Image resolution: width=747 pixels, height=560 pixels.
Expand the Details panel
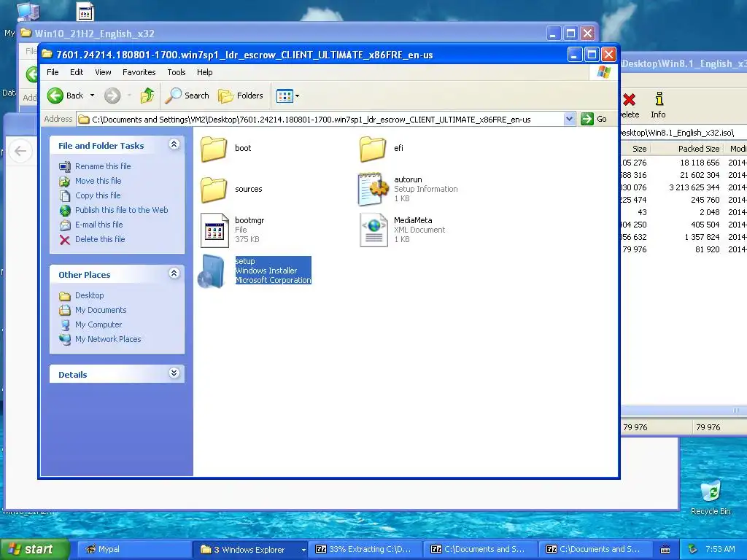click(174, 374)
